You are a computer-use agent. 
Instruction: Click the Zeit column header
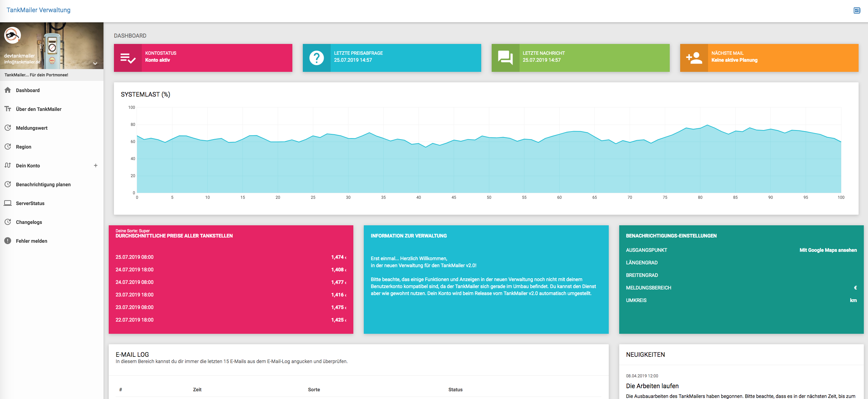click(197, 390)
